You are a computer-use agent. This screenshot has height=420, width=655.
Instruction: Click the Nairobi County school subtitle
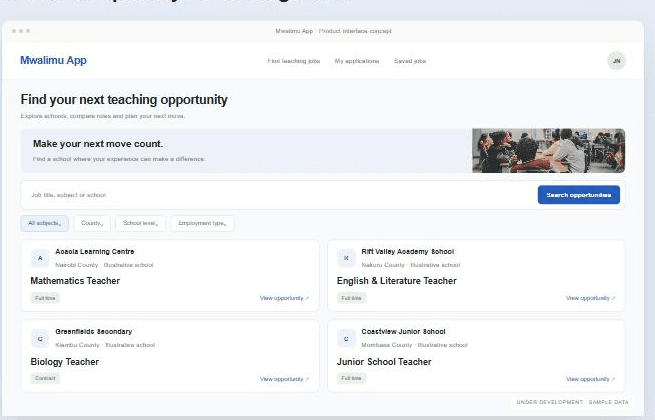pos(104,265)
